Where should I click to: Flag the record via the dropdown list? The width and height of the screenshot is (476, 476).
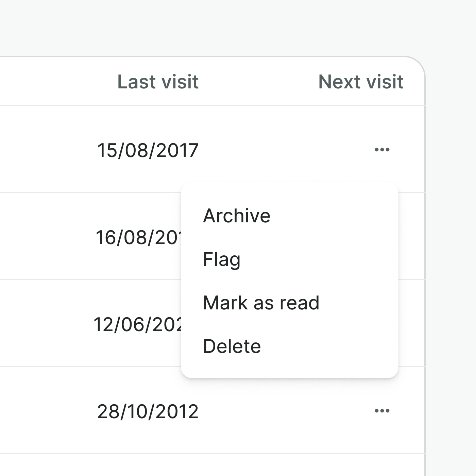click(222, 259)
